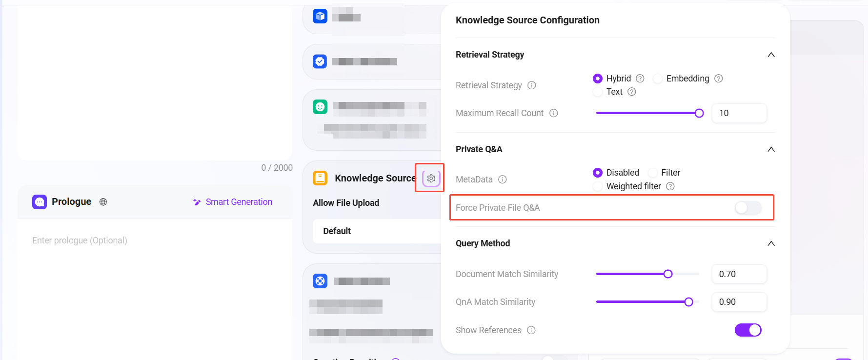The width and height of the screenshot is (868, 360).
Task: Turn off the Show References switch
Action: click(747, 330)
